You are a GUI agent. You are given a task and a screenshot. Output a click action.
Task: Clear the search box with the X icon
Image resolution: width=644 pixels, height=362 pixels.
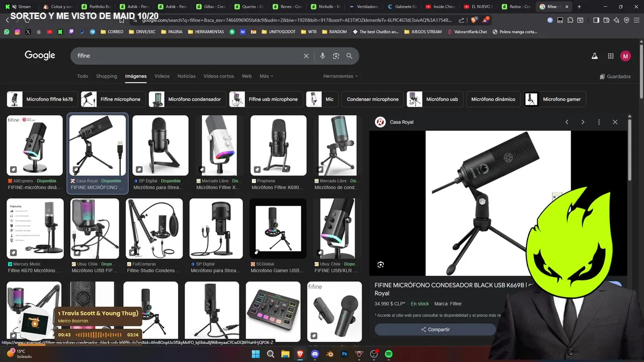306,56
